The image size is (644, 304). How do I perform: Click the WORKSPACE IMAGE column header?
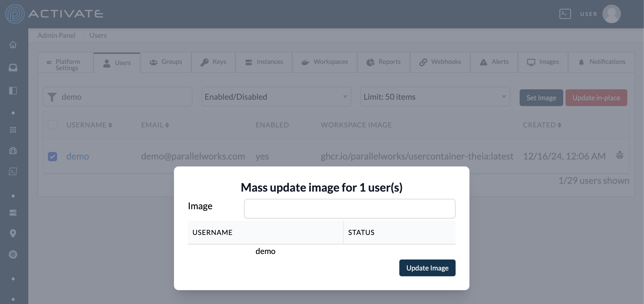point(356,125)
